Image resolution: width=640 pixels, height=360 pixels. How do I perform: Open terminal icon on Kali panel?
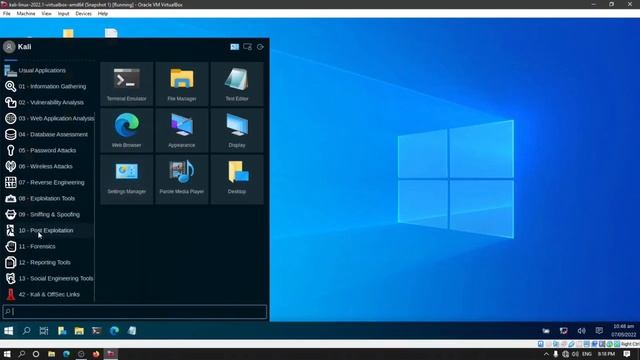[x=97, y=331]
